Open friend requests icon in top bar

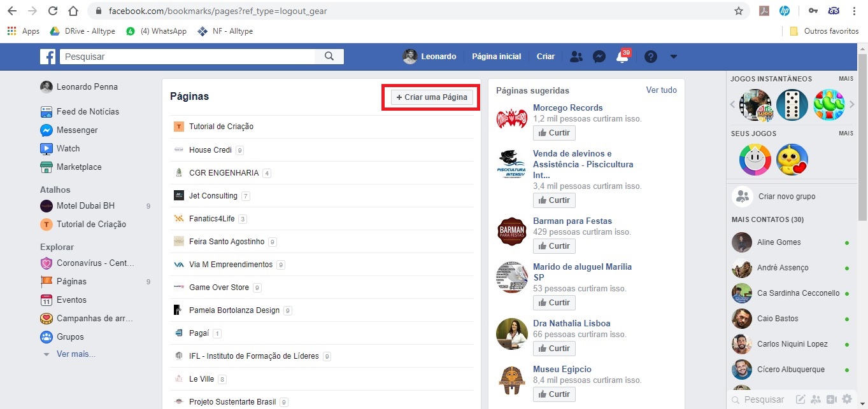[576, 57]
